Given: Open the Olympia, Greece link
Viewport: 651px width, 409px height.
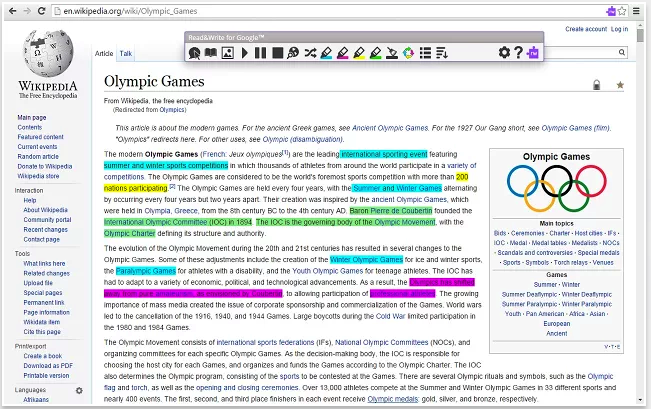Looking at the screenshot, I should point(171,211).
